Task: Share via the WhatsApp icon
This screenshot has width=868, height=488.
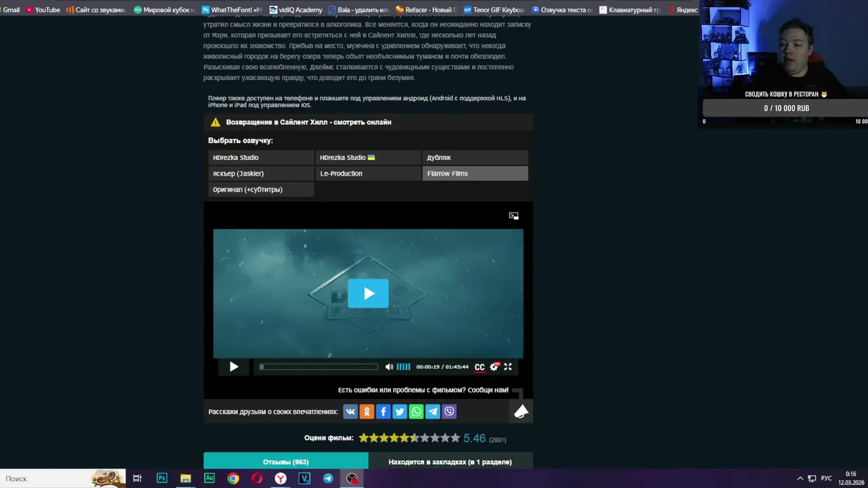Action: coord(416,411)
